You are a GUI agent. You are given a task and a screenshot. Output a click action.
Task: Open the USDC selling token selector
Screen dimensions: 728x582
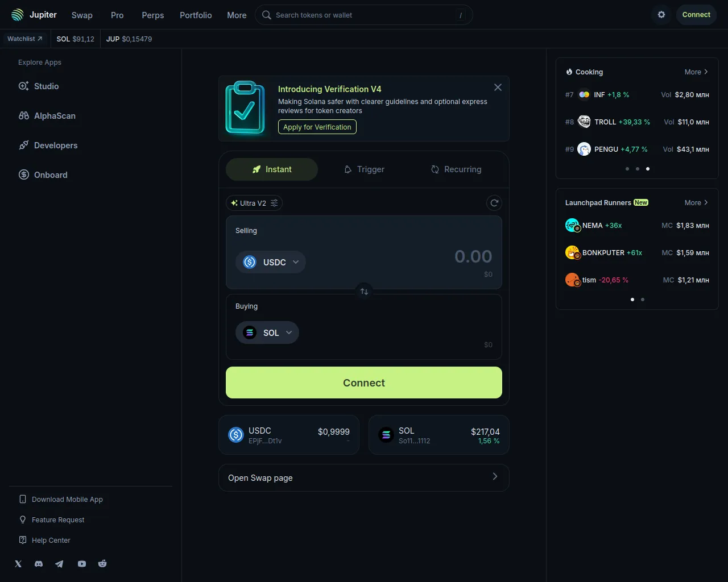(271, 262)
